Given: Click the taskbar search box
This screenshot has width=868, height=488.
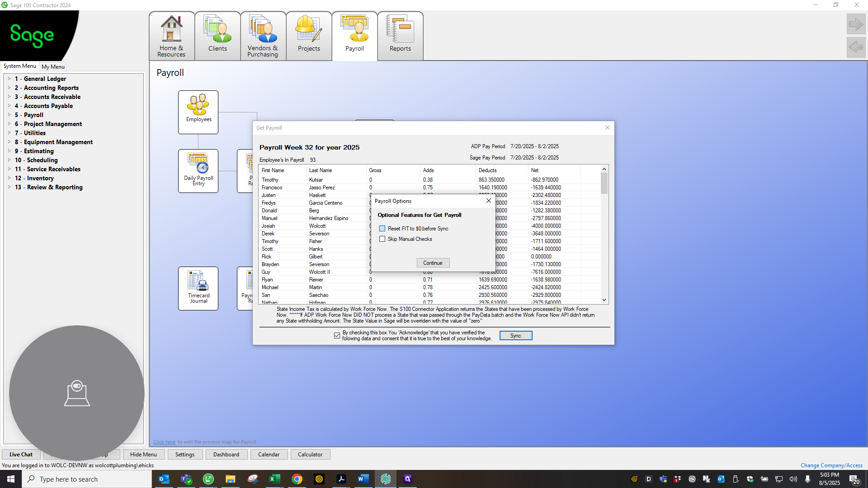Looking at the screenshot, I should (87, 479).
